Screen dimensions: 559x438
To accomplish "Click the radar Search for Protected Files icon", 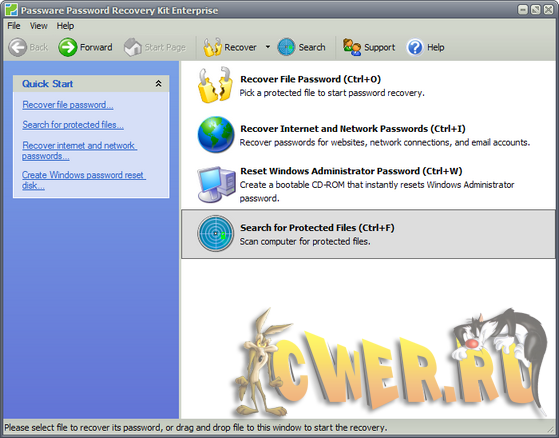I will (216, 233).
